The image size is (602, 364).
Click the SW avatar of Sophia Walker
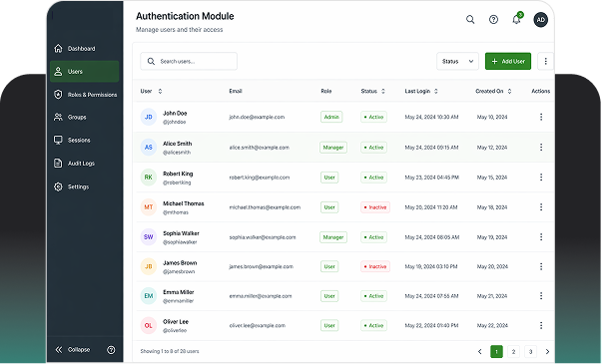[148, 237]
